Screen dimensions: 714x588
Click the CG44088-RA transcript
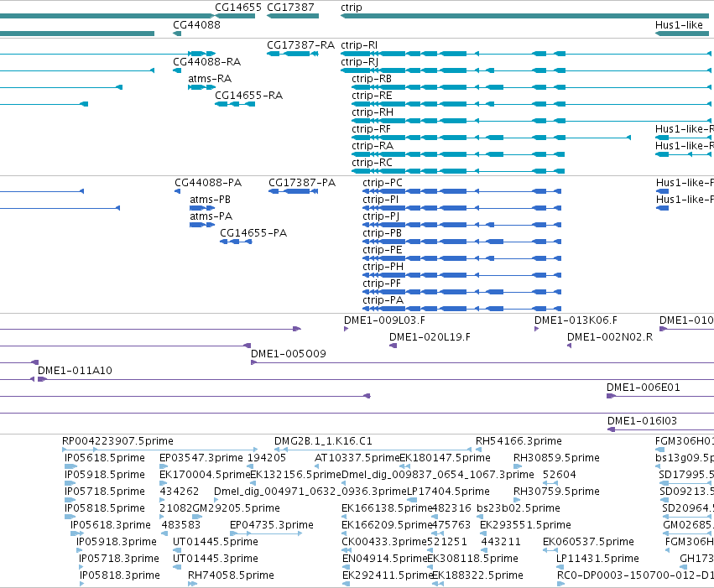[x=177, y=70]
